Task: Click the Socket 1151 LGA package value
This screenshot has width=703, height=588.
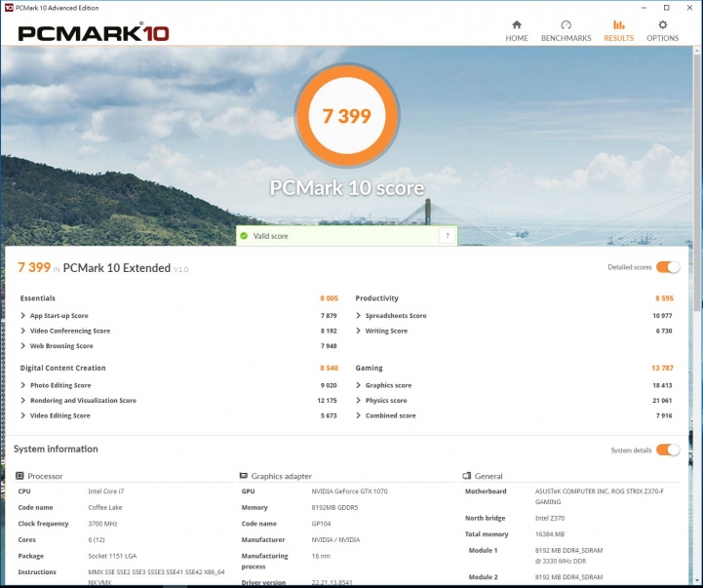Action: pyautogui.click(x=112, y=556)
